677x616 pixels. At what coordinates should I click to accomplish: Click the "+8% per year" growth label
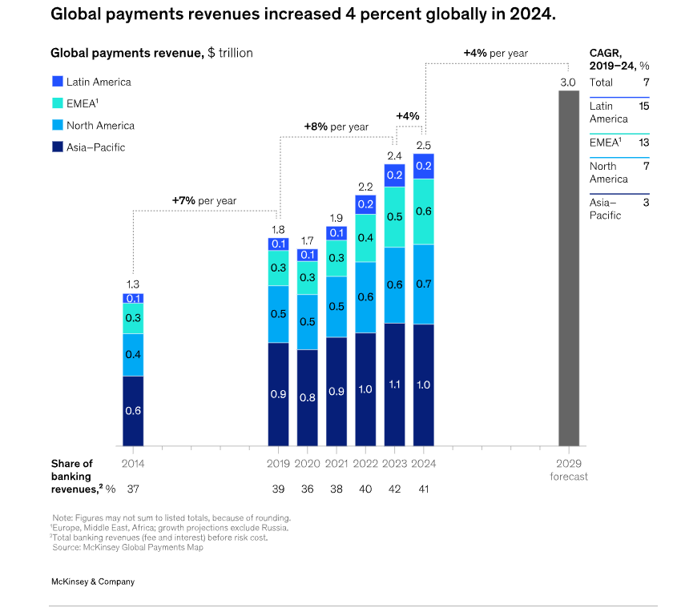336,127
